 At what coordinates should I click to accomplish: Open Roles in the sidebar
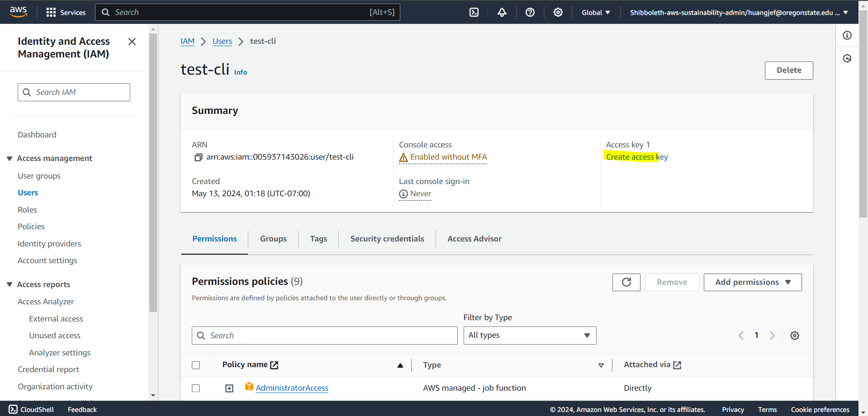[28, 210]
